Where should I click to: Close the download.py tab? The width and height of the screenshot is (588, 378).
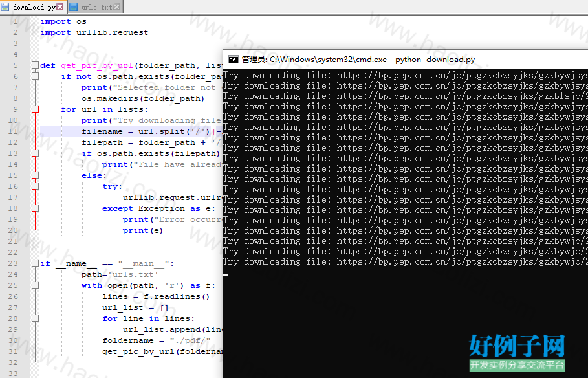(60, 6)
